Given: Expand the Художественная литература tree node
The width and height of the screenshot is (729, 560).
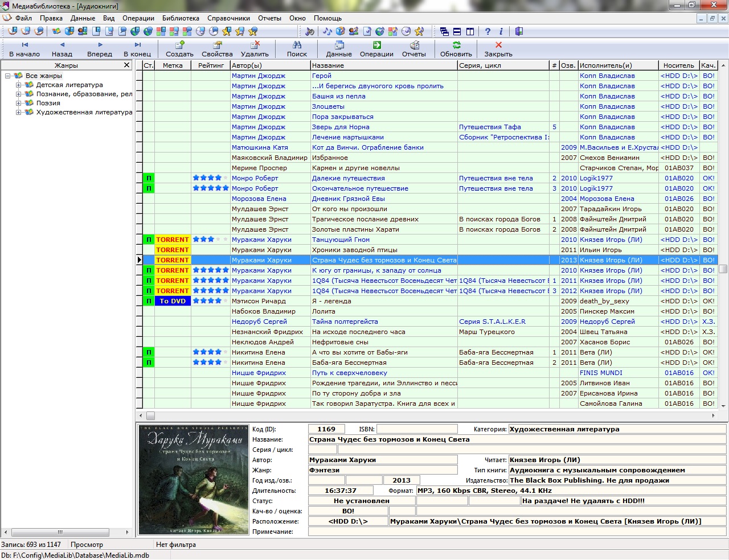Looking at the screenshot, I should (x=19, y=113).
